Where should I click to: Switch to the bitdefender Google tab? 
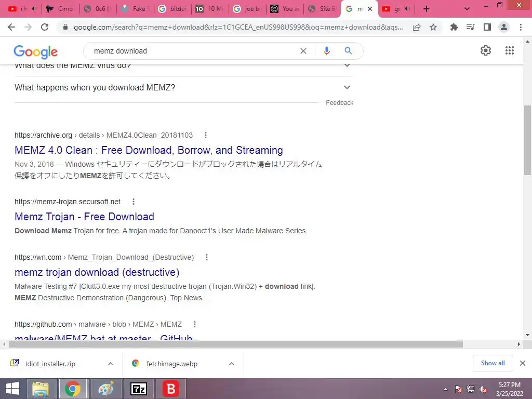pos(172,9)
